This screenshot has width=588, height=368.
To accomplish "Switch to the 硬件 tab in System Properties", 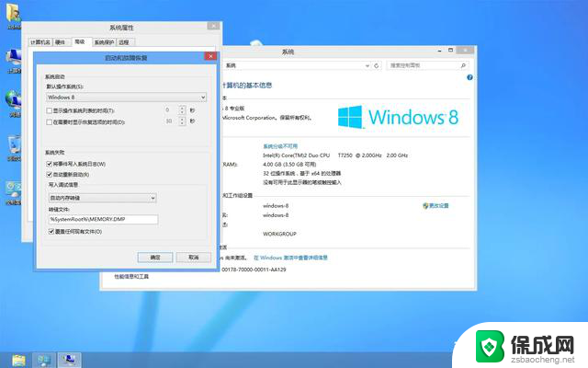I will tap(61, 42).
